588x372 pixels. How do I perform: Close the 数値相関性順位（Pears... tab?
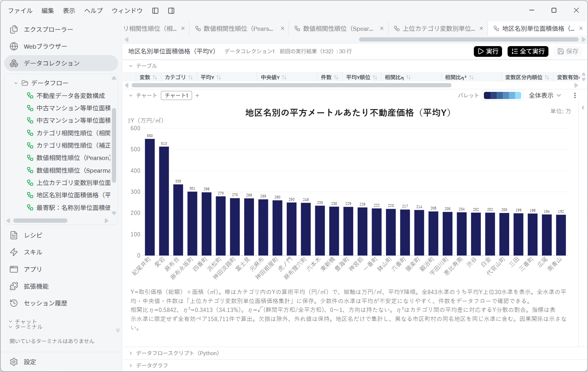(282, 29)
